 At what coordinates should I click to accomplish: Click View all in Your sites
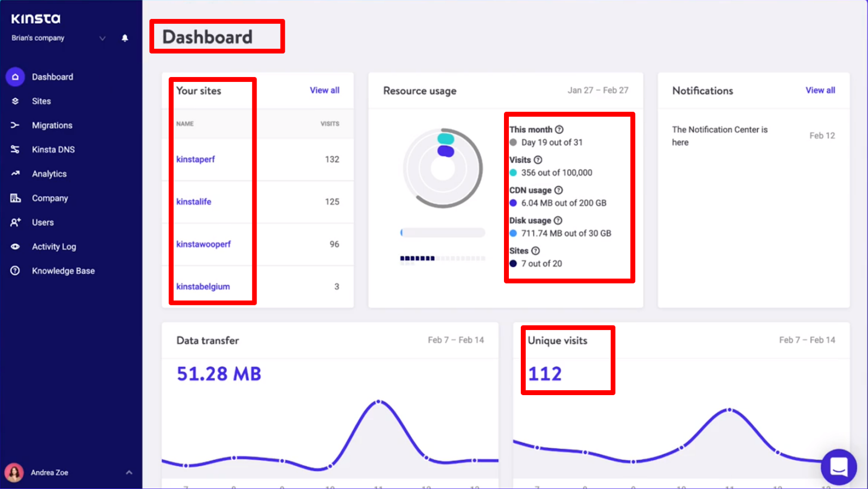coord(325,91)
